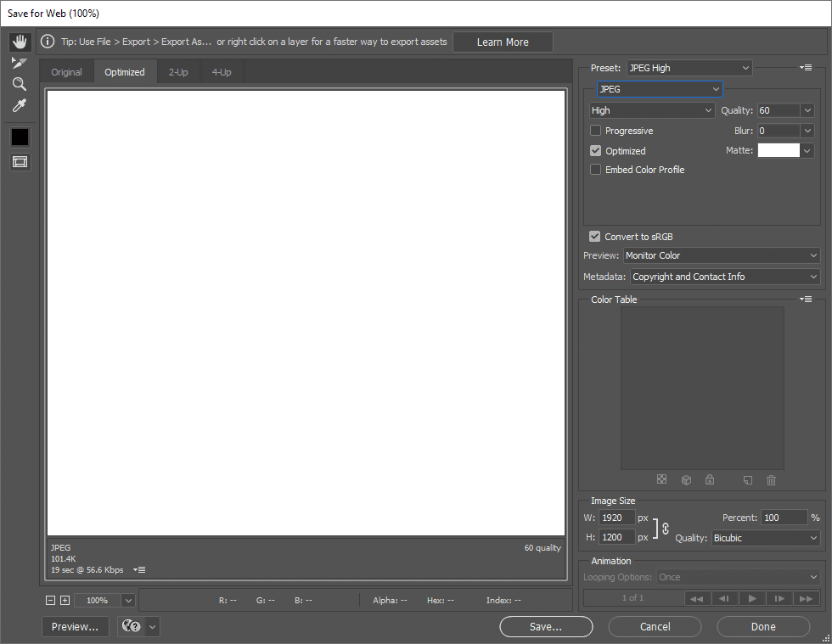The image size is (832, 644).
Task: Open the Quality dropdown set to Bicubic
Action: [x=765, y=538]
